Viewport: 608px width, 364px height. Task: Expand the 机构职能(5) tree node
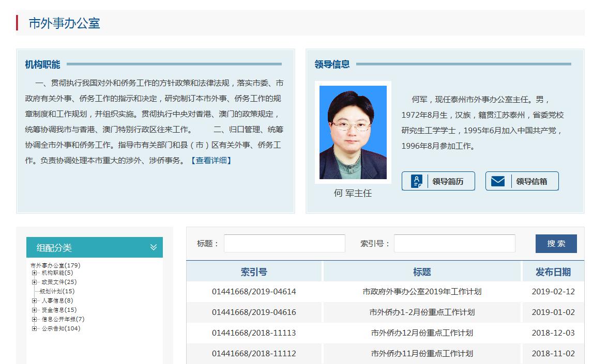[x=34, y=273]
